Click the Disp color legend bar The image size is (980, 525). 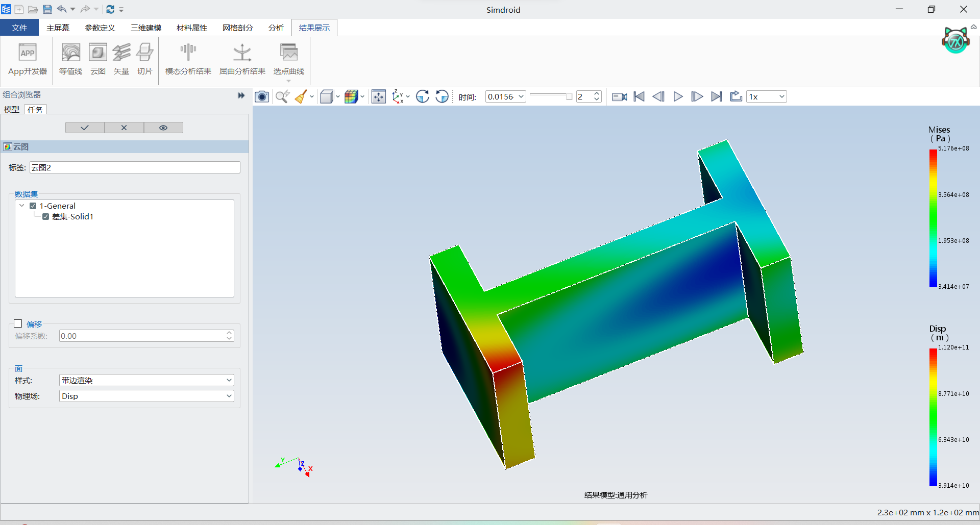coord(933,417)
